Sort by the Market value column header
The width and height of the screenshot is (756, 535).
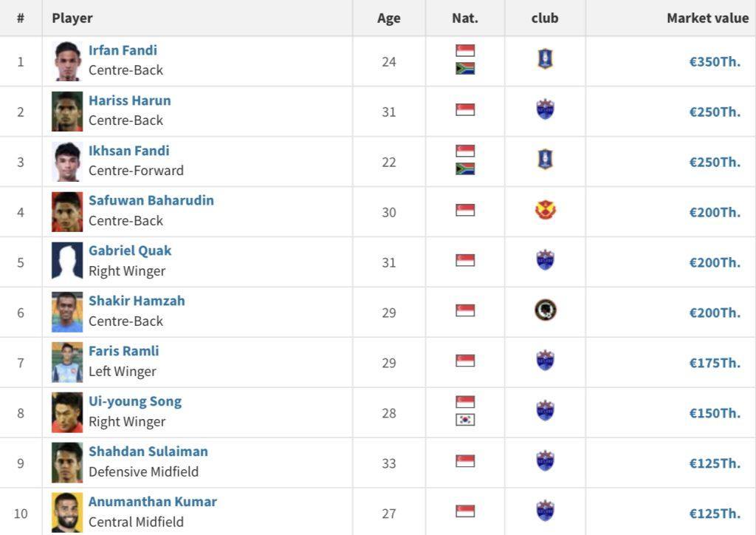coord(707,18)
